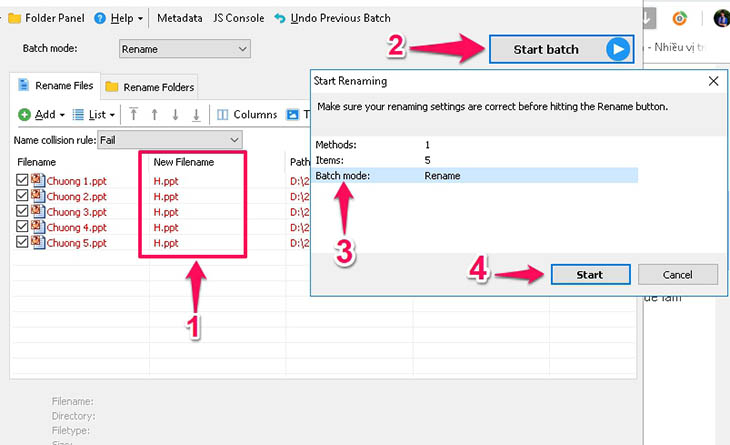Close the Start Renaming dialog
The height and width of the screenshot is (445, 730).
click(713, 81)
